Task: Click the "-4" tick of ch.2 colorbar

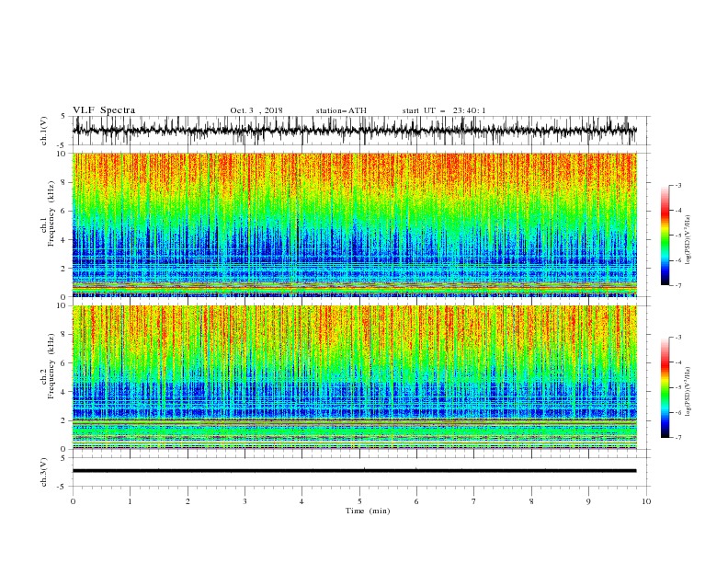Action: (x=678, y=362)
